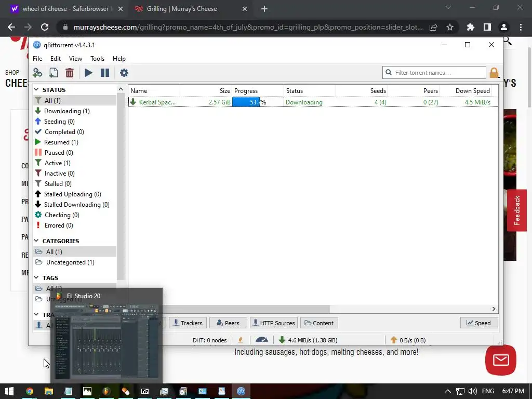Screen dimensions: 532x399
Task: Filter by Completed (0) status
Action: [x=75, y=131]
